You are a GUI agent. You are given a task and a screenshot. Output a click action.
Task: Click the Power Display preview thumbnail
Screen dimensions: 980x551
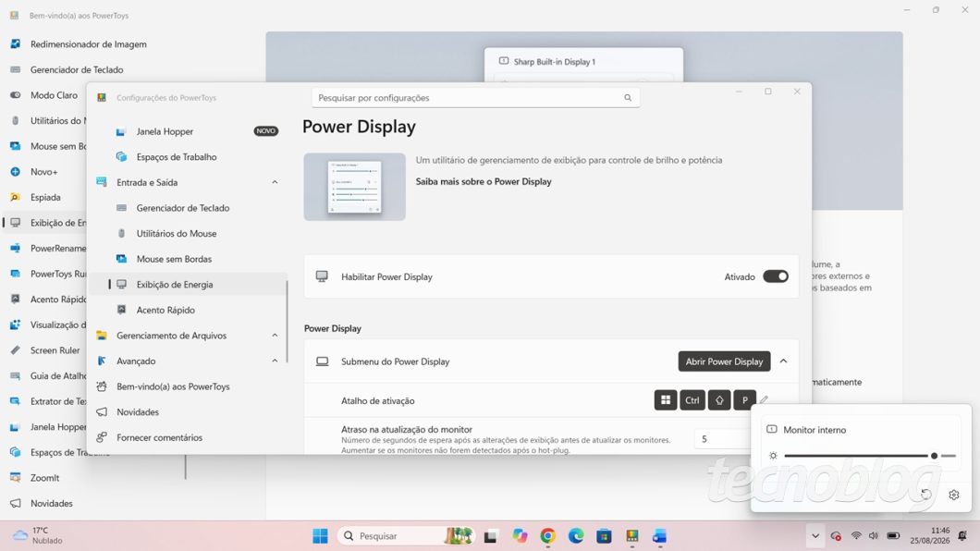354,187
